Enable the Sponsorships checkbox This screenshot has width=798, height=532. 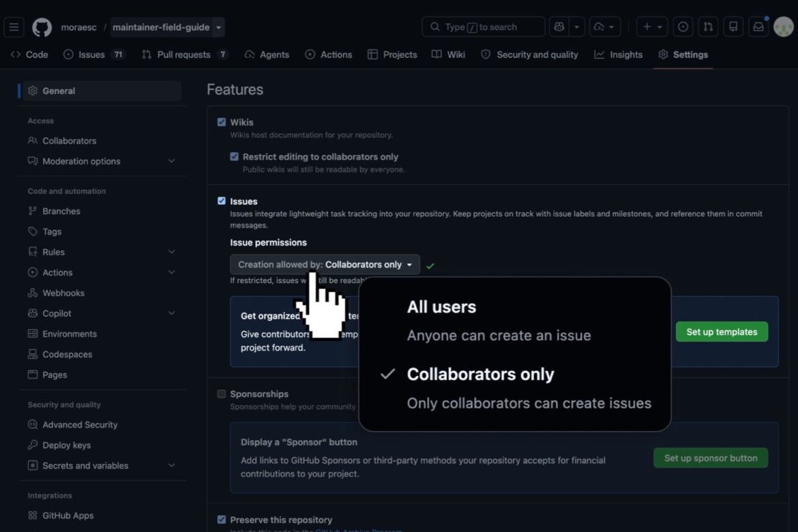pyautogui.click(x=222, y=394)
